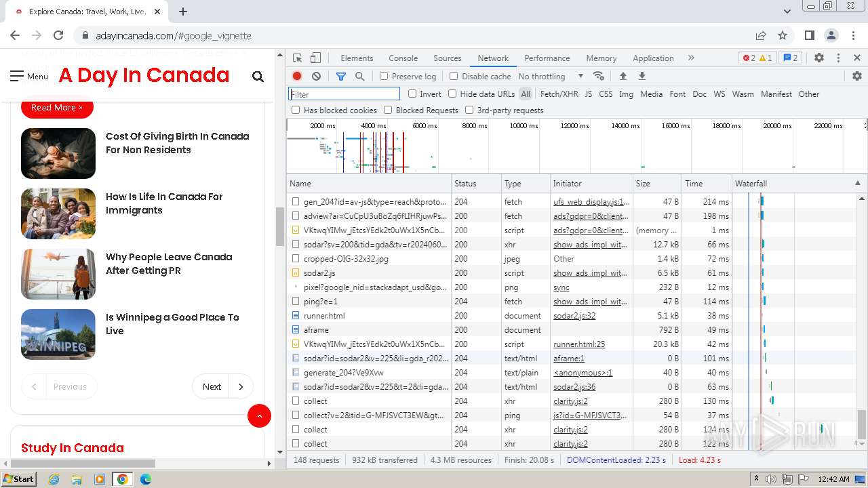Check 3rd-party requests checkbox
The height and width of the screenshot is (488, 868).
pos(469,110)
